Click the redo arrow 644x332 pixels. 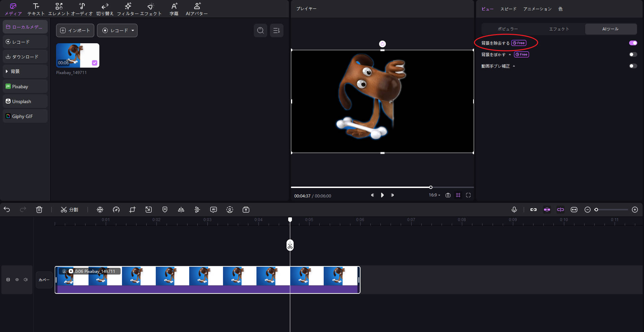23,210
